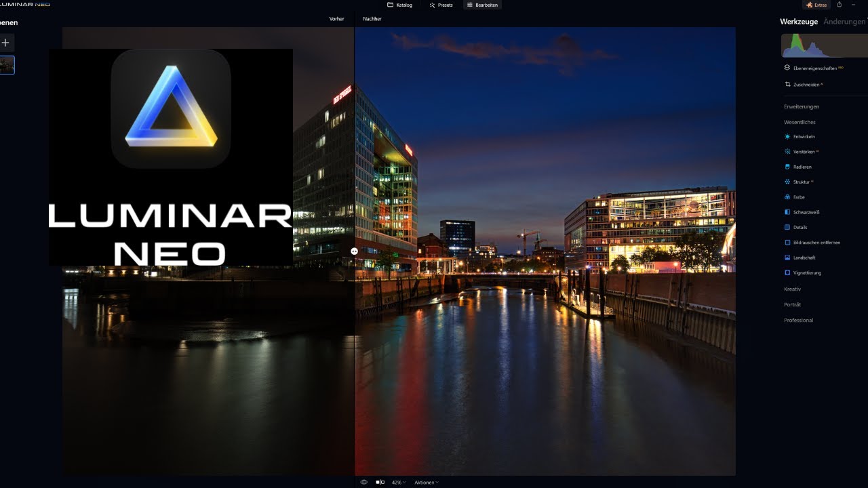Click the Nachher label above the image
The width and height of the screenshot is (868, 488).
click(x=372, y=19)
